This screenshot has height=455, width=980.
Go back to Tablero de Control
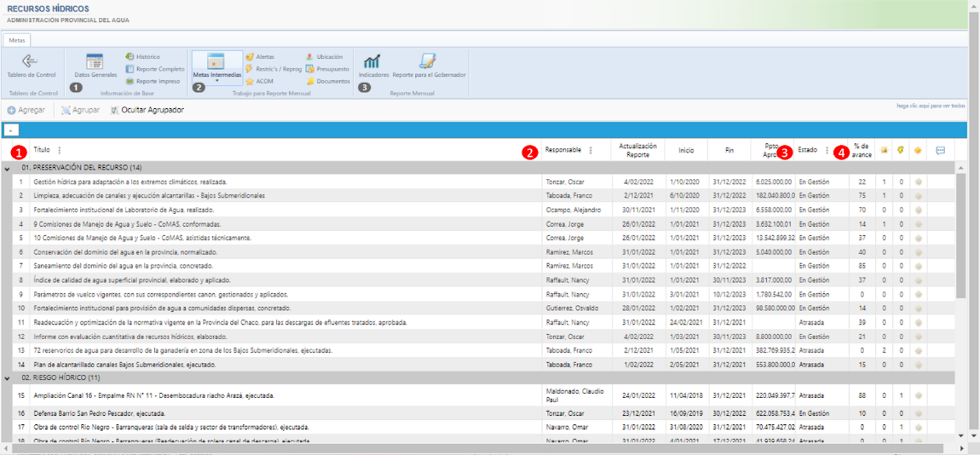pos(32,66)
